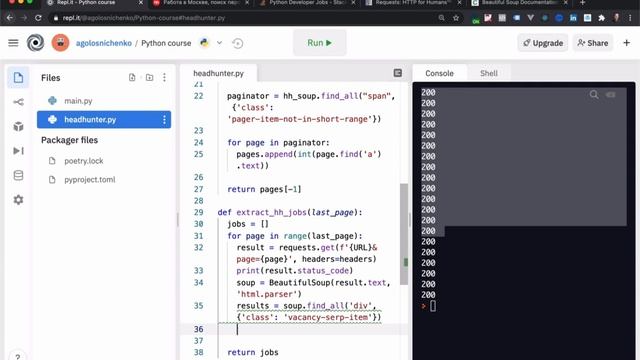The image size is (640, 360).
Task: Click the browser address bar
Action: click(x=245, y=18)
